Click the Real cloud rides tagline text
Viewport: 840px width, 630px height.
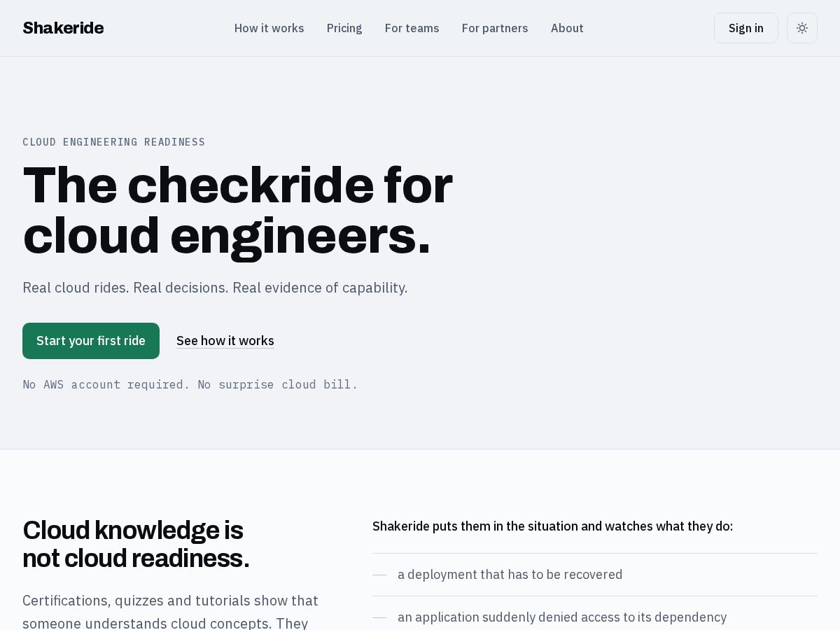(x=215, y=288)
